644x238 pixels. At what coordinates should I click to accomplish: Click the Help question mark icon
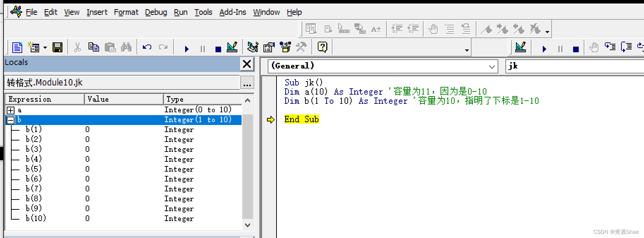point(322,47)
